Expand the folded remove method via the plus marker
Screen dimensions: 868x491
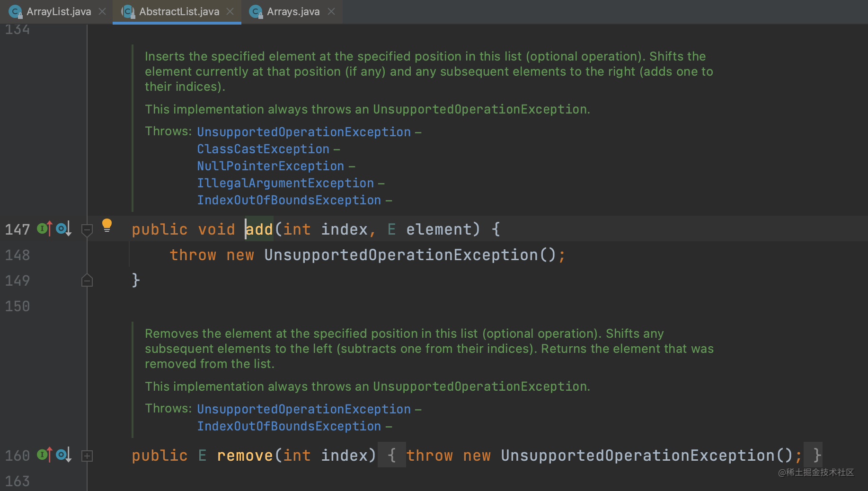(87, 456)
